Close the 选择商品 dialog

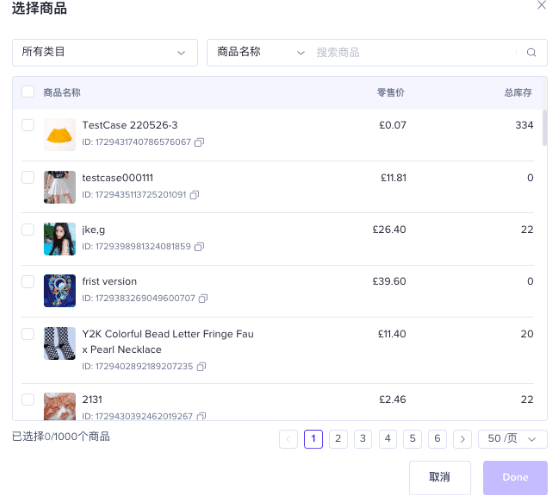click(x=541, y=5)
